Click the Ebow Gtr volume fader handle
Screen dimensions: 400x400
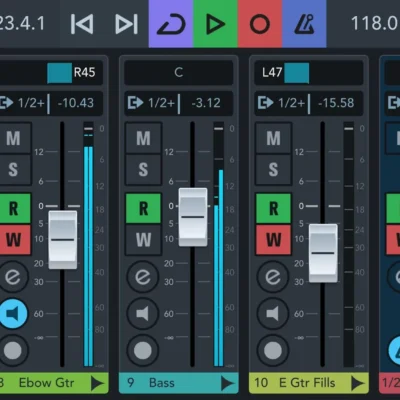tap(63, 240)
